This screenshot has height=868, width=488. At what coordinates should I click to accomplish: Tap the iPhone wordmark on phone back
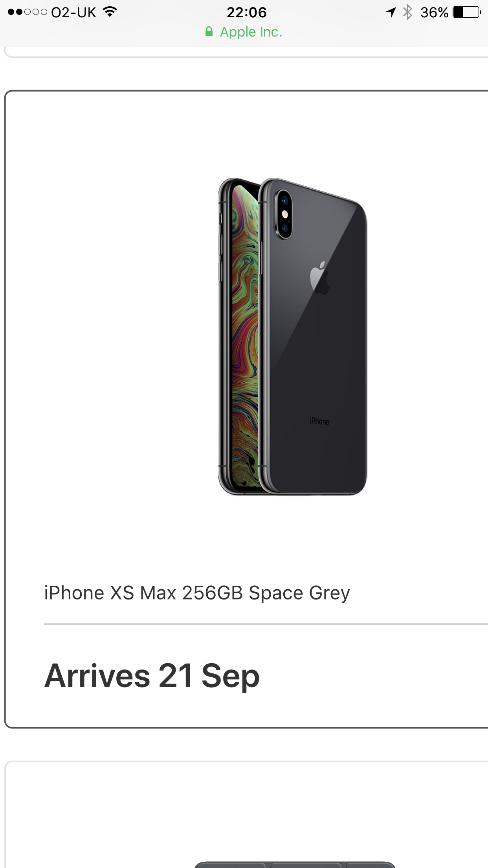[x=319, y=421]
